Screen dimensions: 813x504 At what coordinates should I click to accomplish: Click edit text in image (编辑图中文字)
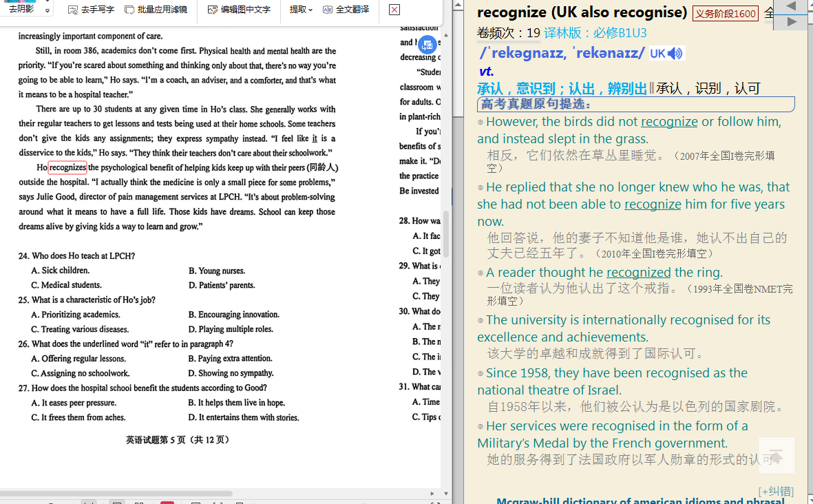[x=239, y=10]
